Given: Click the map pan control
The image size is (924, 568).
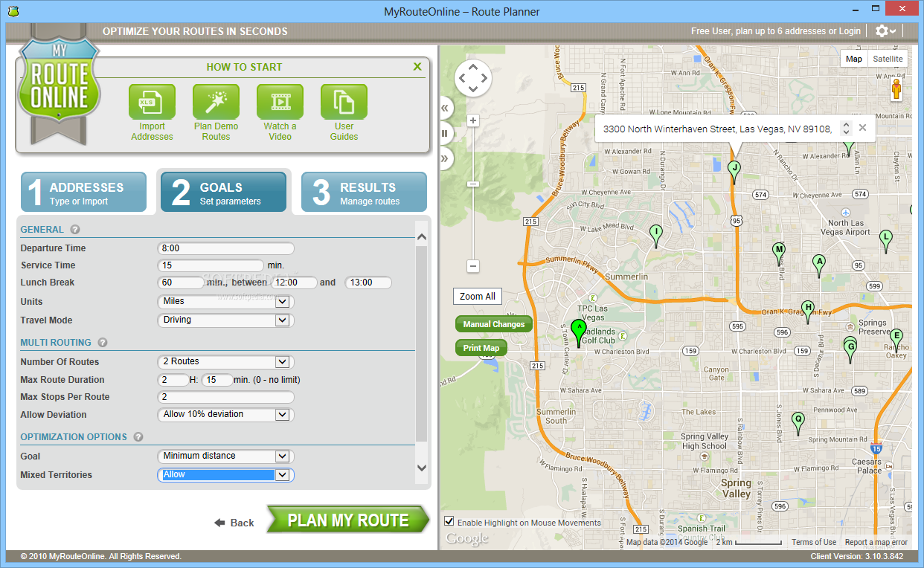Looking at the screenshot, I should (473, 78).
